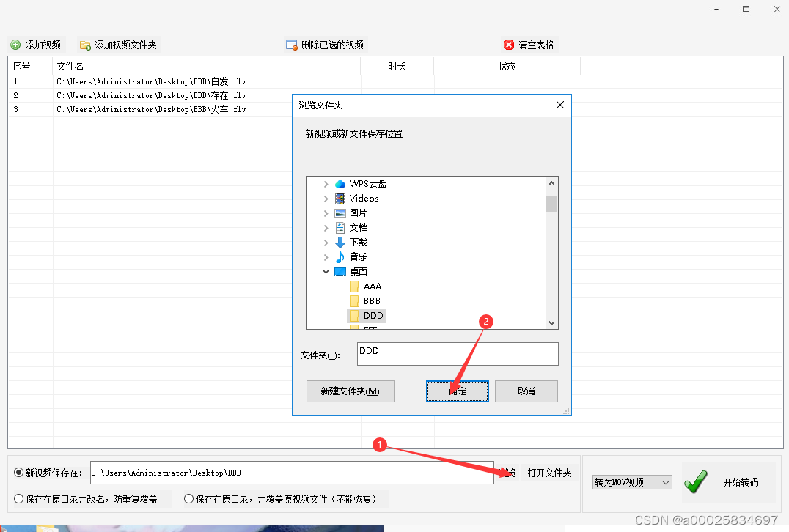Select the WPS cloud drive icon

pyautogui.click(x=340, y=183)
